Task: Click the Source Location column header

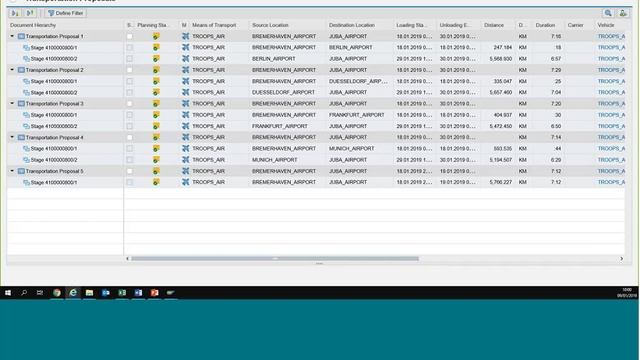Action: coord(270,25)
